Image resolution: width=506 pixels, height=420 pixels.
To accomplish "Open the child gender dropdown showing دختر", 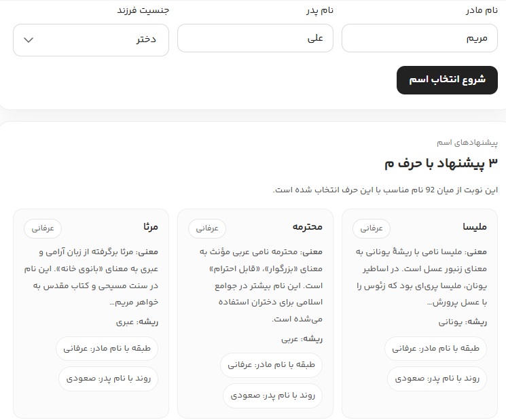I will (91, 40).
